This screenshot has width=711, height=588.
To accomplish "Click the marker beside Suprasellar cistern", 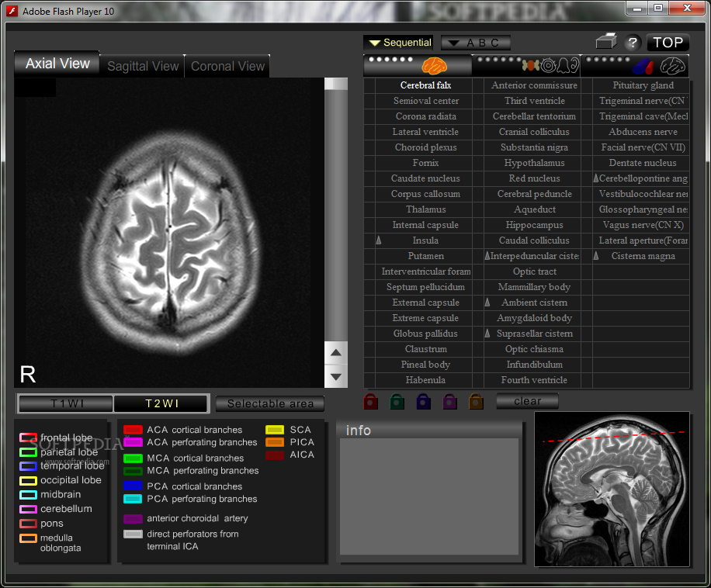I will pos(487,334).
